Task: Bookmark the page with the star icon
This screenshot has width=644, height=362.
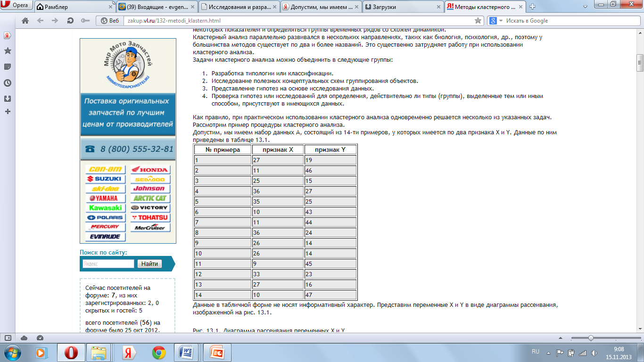Action: point(478,21)
